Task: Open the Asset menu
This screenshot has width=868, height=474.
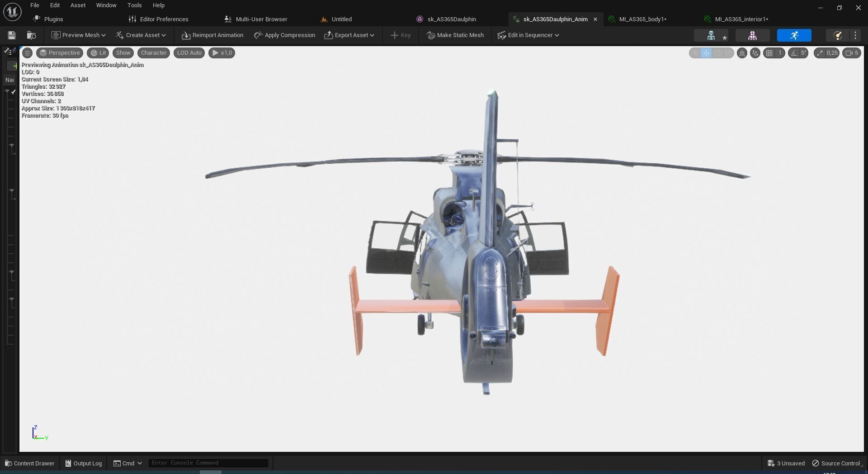Action: [78, 5]
